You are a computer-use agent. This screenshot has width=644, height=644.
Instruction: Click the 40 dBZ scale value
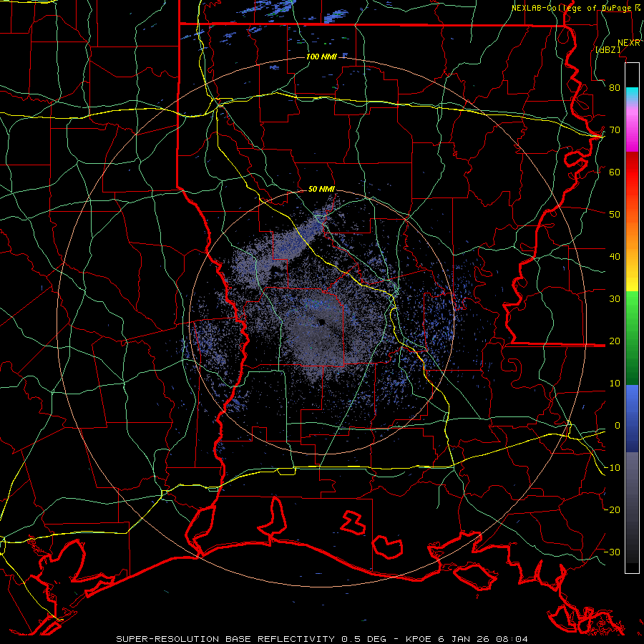click(x=615, y=257)
